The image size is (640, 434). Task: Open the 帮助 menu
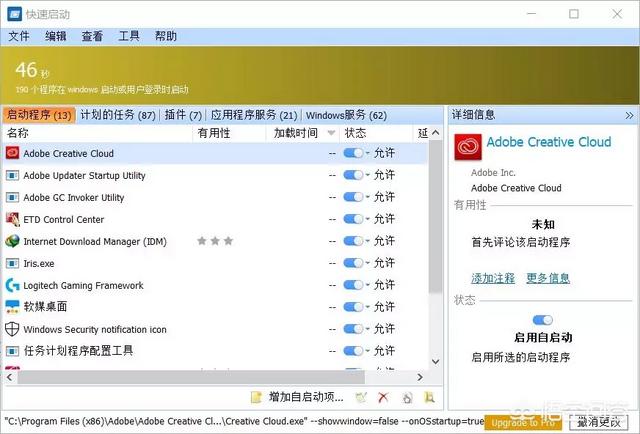[166, 36]
